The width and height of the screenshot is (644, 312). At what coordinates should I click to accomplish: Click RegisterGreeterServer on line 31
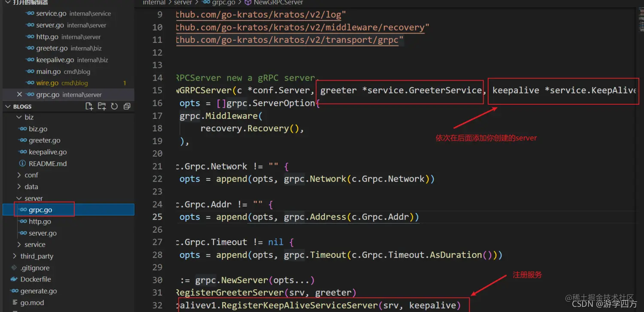[x=230, y=293]
